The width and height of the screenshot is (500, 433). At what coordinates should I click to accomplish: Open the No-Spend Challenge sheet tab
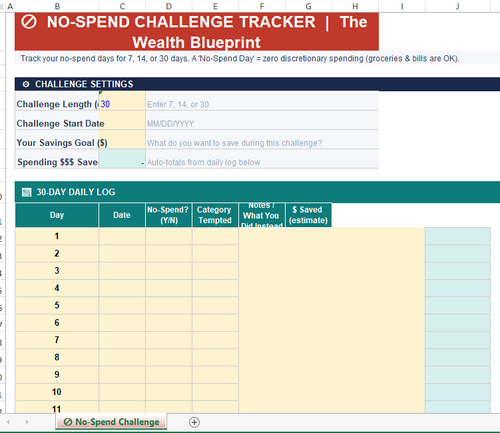click(x=111, y=422)
